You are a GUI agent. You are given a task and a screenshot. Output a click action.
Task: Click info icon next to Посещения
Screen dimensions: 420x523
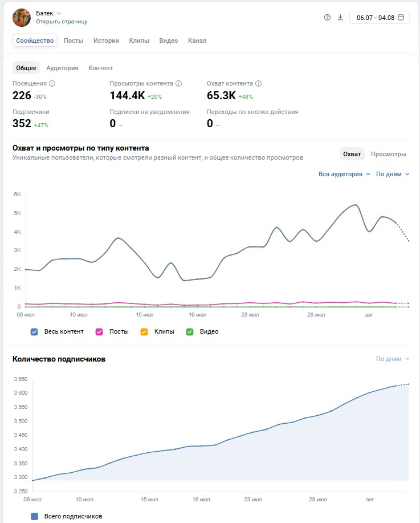pyautogui.click(x=52, y=83)
